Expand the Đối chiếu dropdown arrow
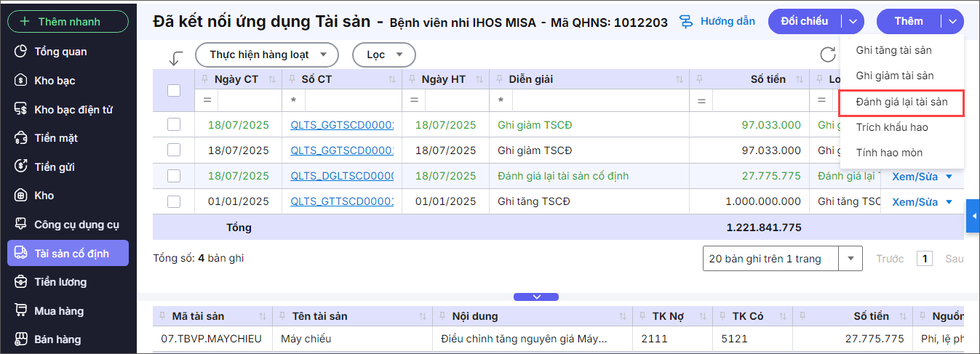The image size is (980, 354). (853, 22)
